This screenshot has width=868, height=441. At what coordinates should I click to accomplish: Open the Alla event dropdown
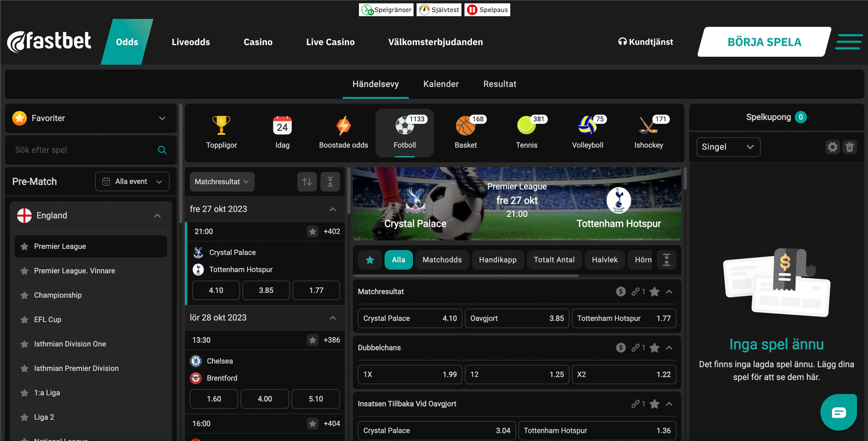(x=132, y=181)
